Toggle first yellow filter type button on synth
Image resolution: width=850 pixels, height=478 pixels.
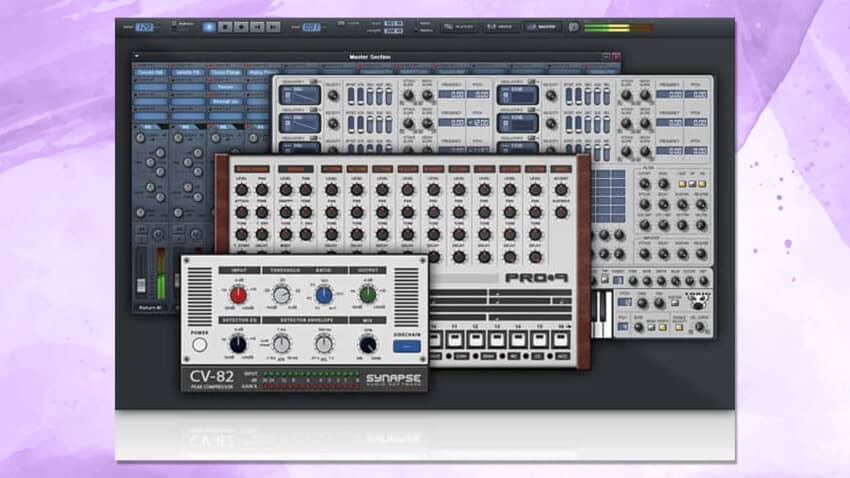coord(682,184)
